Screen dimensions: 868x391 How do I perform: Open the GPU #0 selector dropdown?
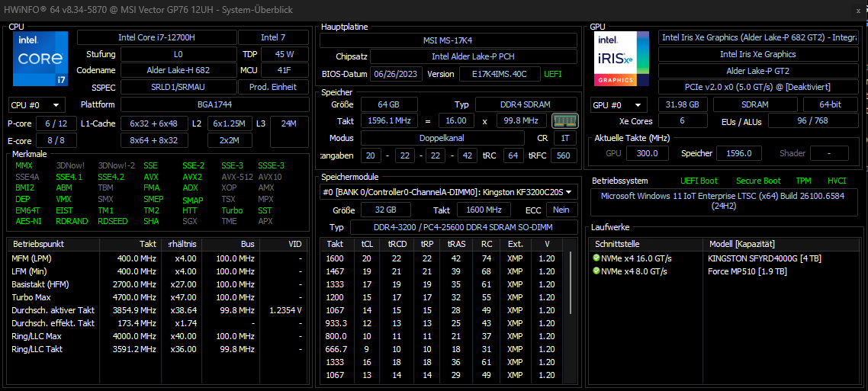[619, 105]
